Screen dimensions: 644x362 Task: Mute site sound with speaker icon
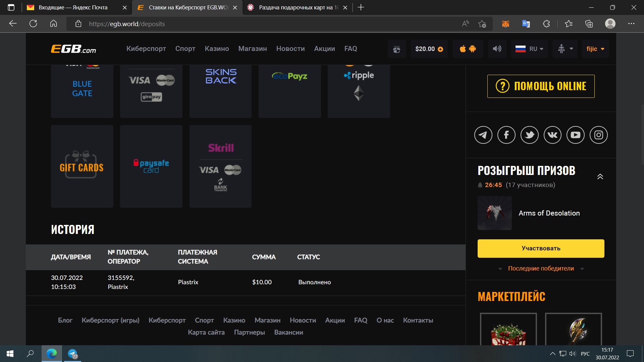(497, 49)
